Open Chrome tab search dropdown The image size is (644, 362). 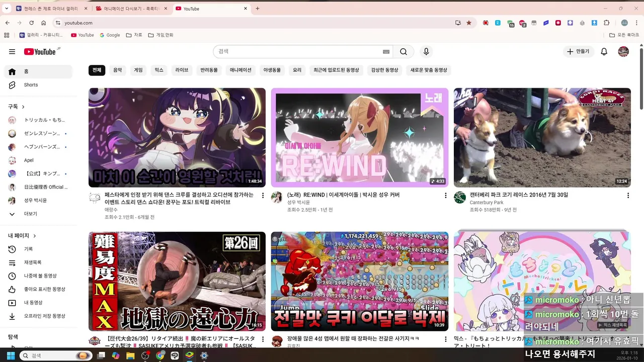(7, 9)
